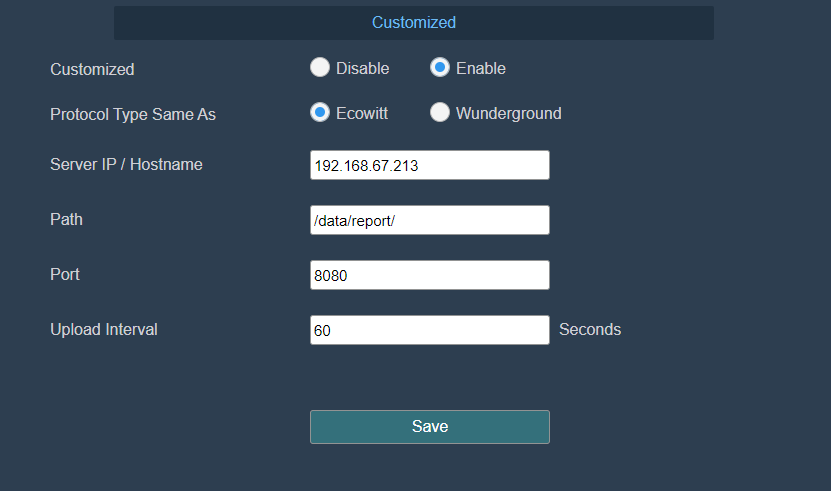This screenshot has width=831, height=491.
Task: Click the Disable text label
Action: (x=363, y=68)
